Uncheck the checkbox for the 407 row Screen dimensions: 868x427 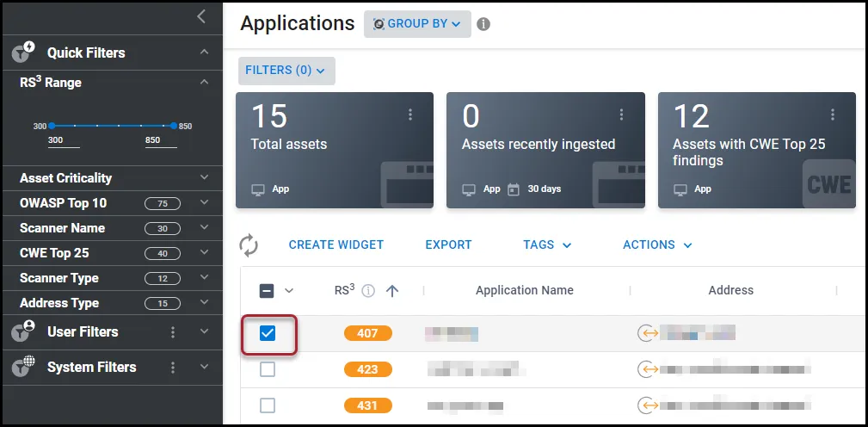pos(268,333)
